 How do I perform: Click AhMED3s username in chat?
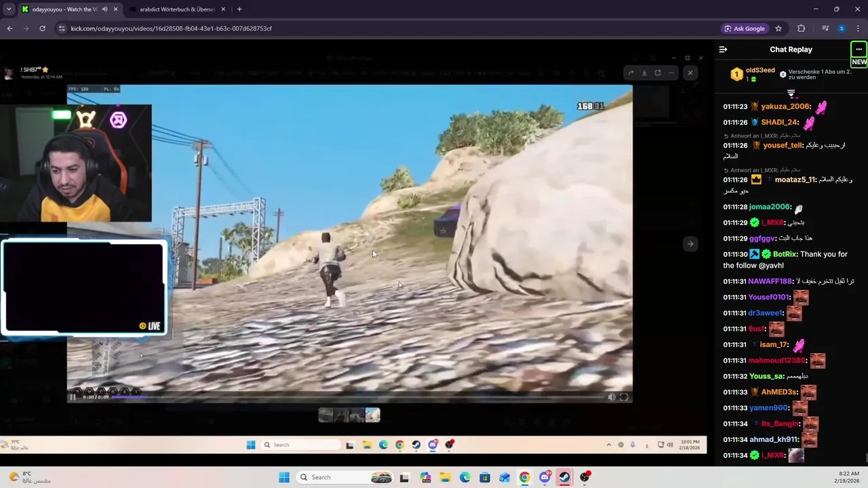tap(779, 392)
